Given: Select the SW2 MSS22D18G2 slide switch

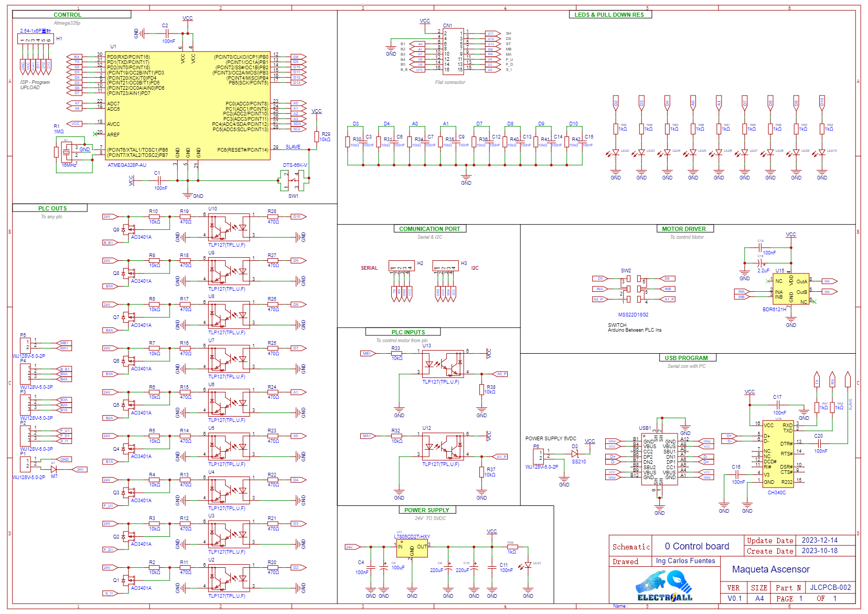Looking at the screenshot, I should pos(634,289).
